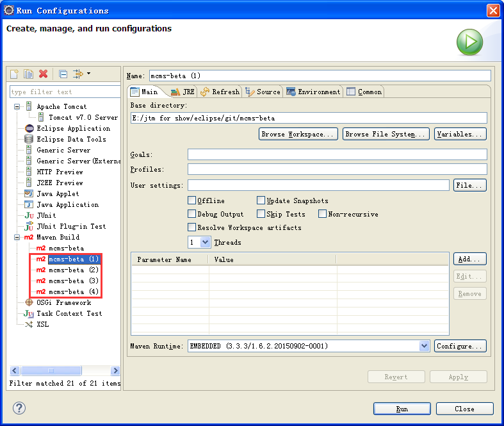Click the Generic Server icon
The width and height of the screenshot is (504, 426).
point(29,150)
